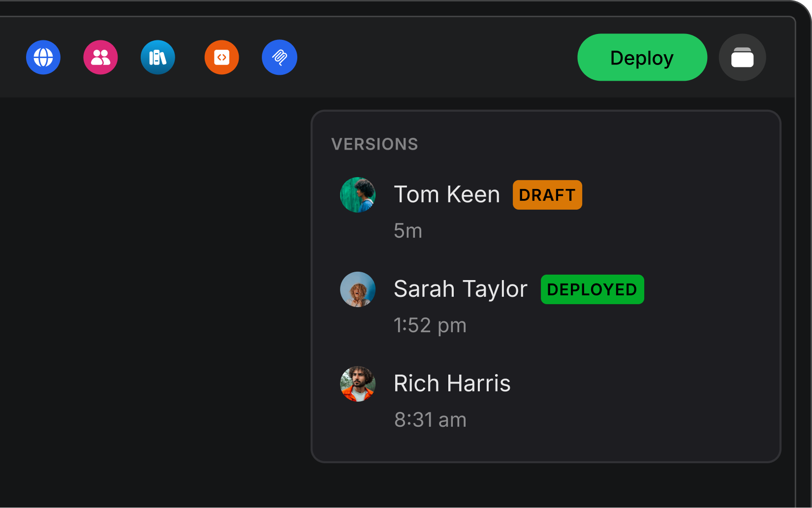Toggle the DEPLOYED badge on Sarah Taylor's version
The image size is (812, 508).
[x=592, y=289]
